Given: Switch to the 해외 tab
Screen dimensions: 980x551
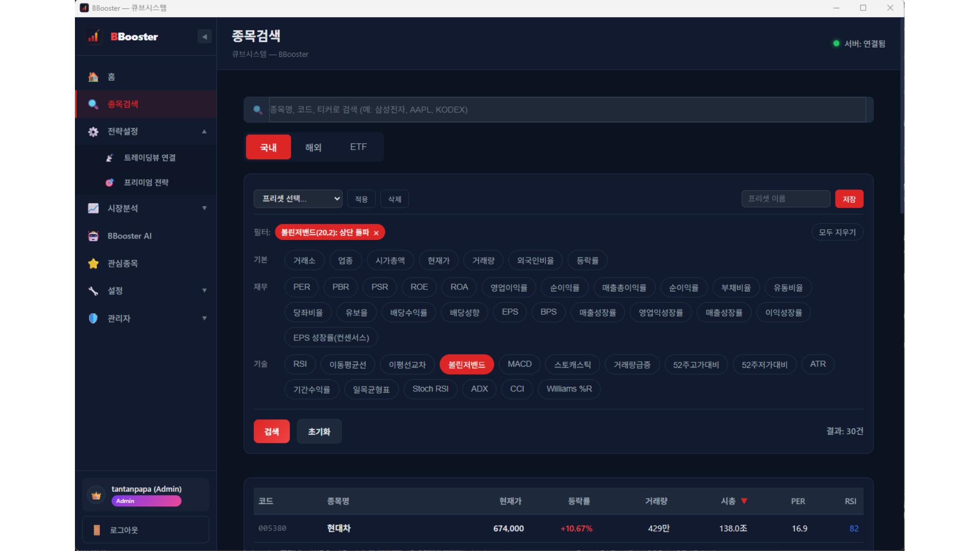Looking at the screenshot, I should 313,147.
